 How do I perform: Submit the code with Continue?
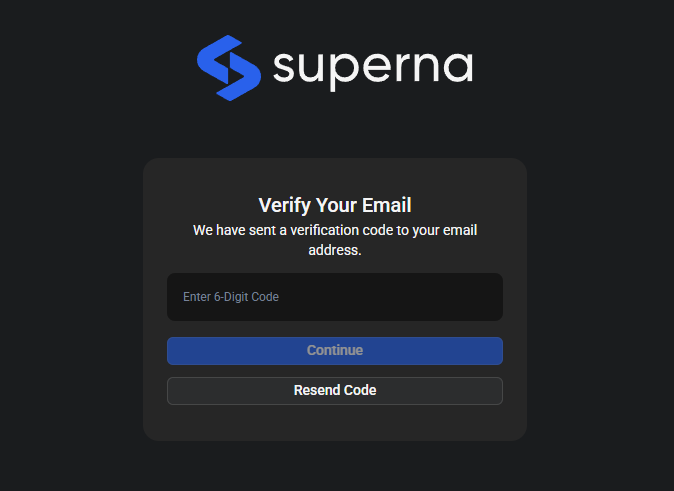coord(334,351)
